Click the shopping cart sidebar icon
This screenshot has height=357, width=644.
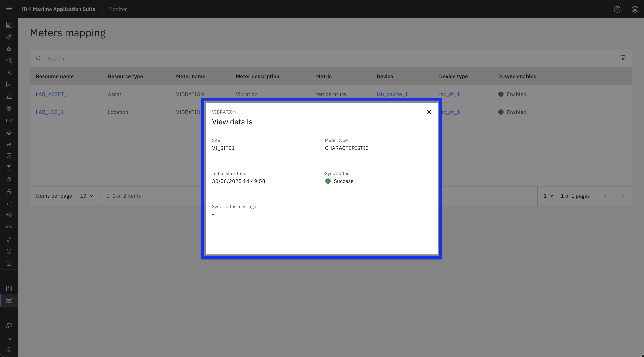9,203
